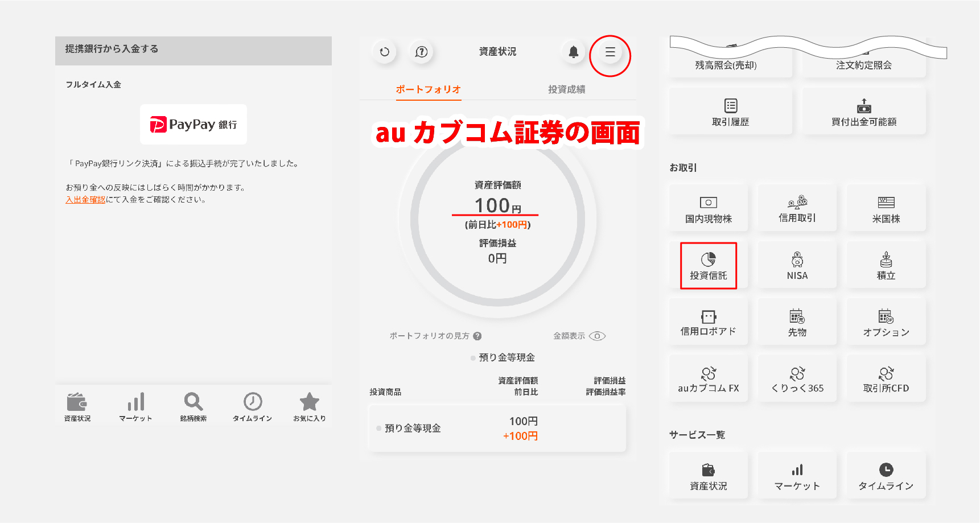Screen dimensions: 980x523
Task: Click the フルタイム入金 label
Action: tap(93, 84)
